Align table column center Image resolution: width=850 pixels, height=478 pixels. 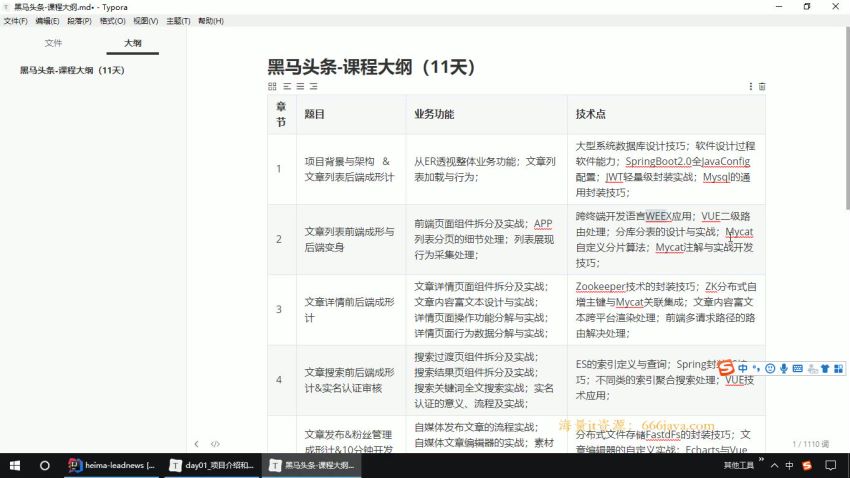300,86
